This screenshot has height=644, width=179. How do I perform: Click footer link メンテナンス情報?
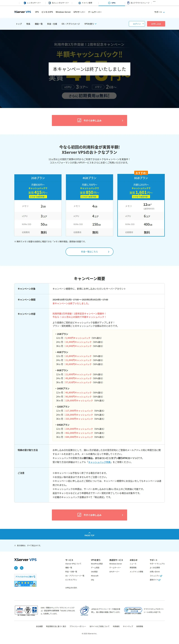click(x=136, y=572)
